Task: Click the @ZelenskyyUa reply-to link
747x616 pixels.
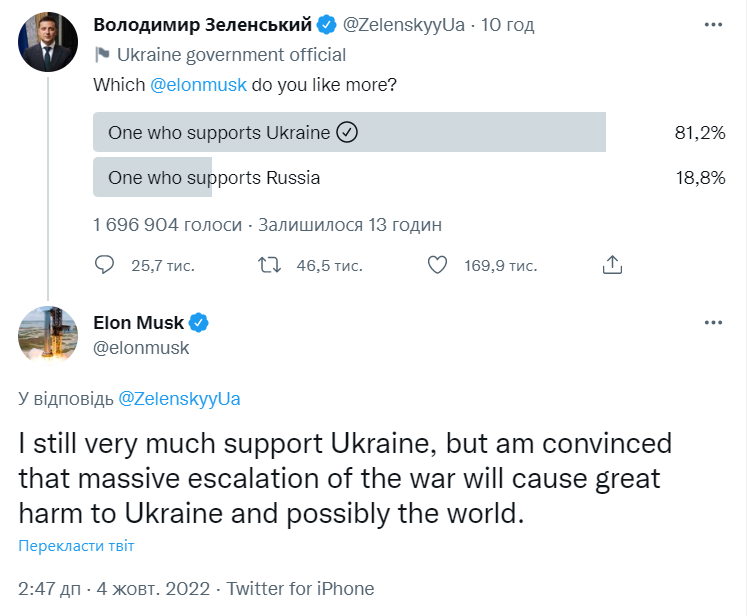Action: tap(179, 398)
